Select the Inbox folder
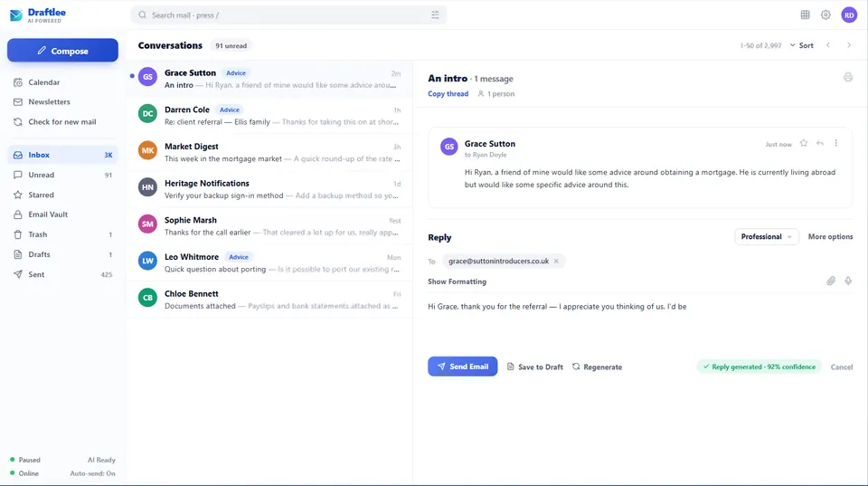Image resolution: width=868 pixels, height=486 pixels. [62, 155]
